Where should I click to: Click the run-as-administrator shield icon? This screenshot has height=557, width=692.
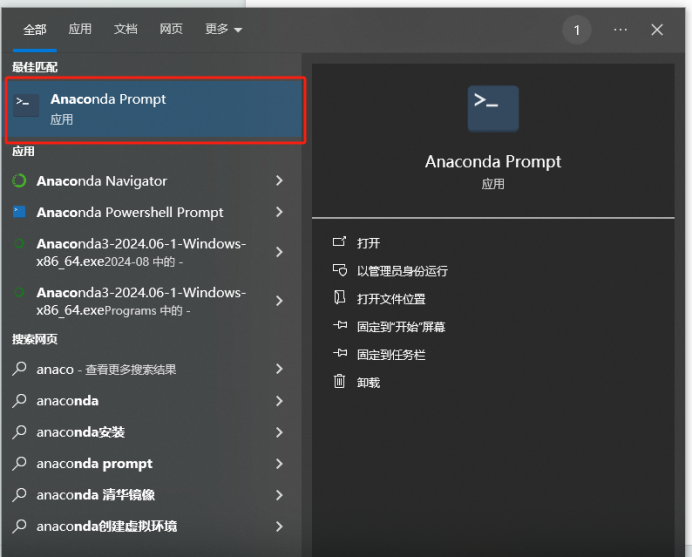339,270
